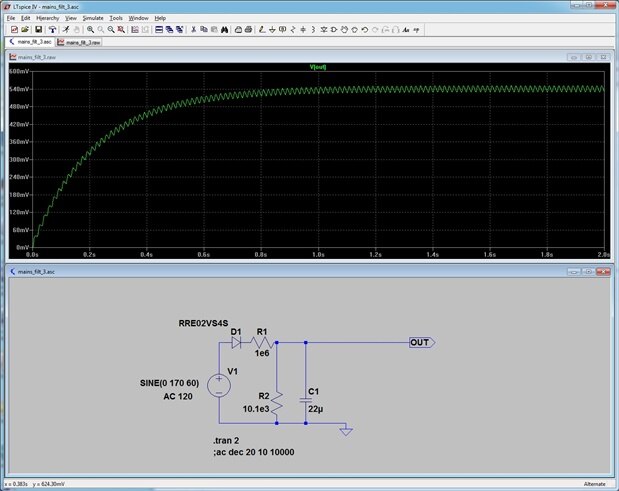
Task: Click the cursor coordinates in status bar
Action: pyautogui.click(x=35, y=484)
